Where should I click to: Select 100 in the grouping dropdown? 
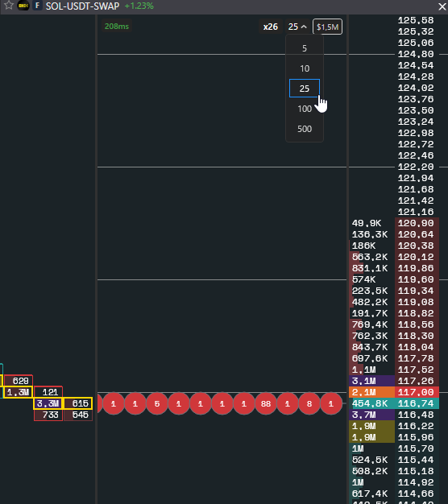click(305, 109)
